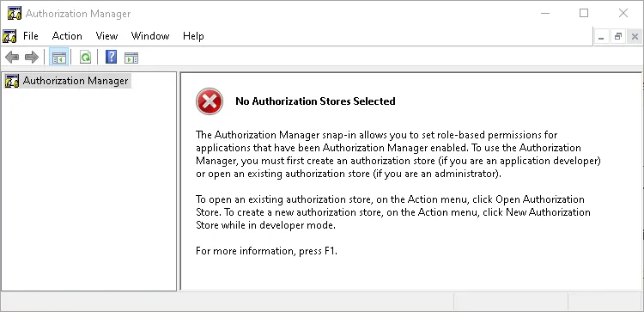The width and height of the screenshot is (644, 312).
Task: Open the View menu
Action: [106, 36]
